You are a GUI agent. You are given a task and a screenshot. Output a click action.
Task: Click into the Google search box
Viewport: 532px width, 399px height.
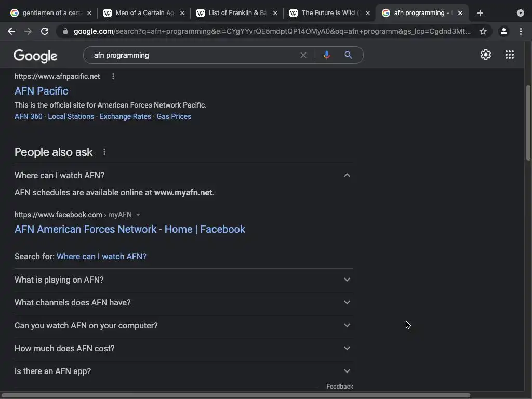click(193, 55)
